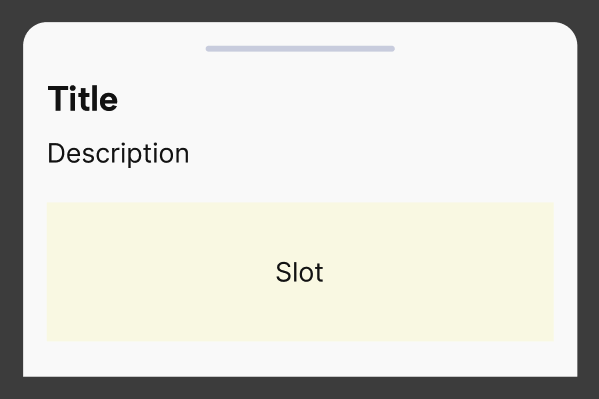Click the Description text
599x399 pixels.
click(118, 154)
